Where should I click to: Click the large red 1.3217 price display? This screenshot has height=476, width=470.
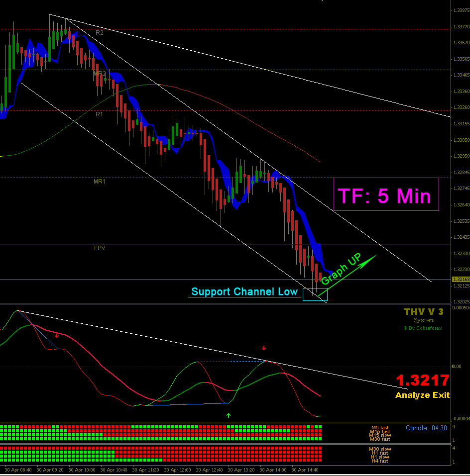pyautogui.click(x=423, y=381)
